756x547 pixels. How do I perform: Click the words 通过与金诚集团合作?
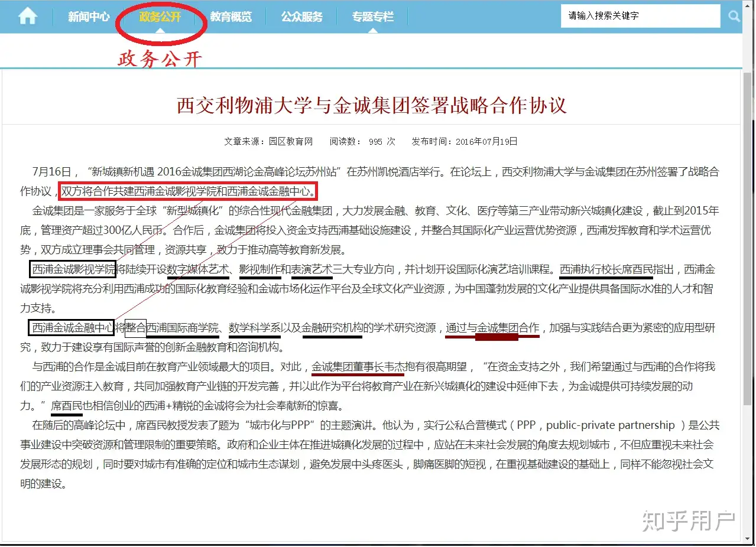click(x=492, y=327)
